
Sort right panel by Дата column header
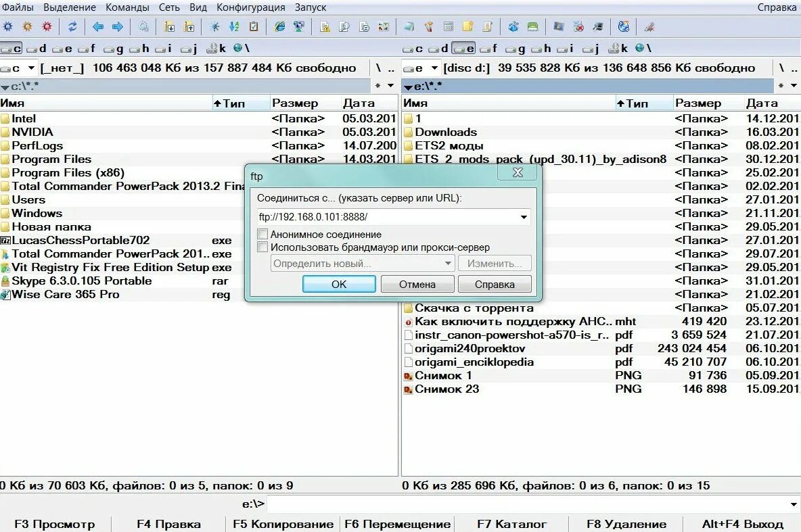pos(773,103)
